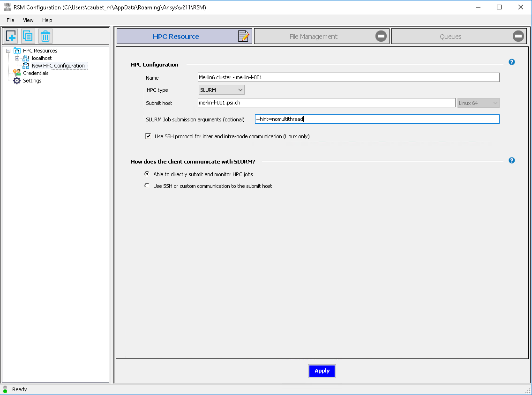
Task: Select 'Use SSH or custom communication to the submit host'
Action: 147,186
